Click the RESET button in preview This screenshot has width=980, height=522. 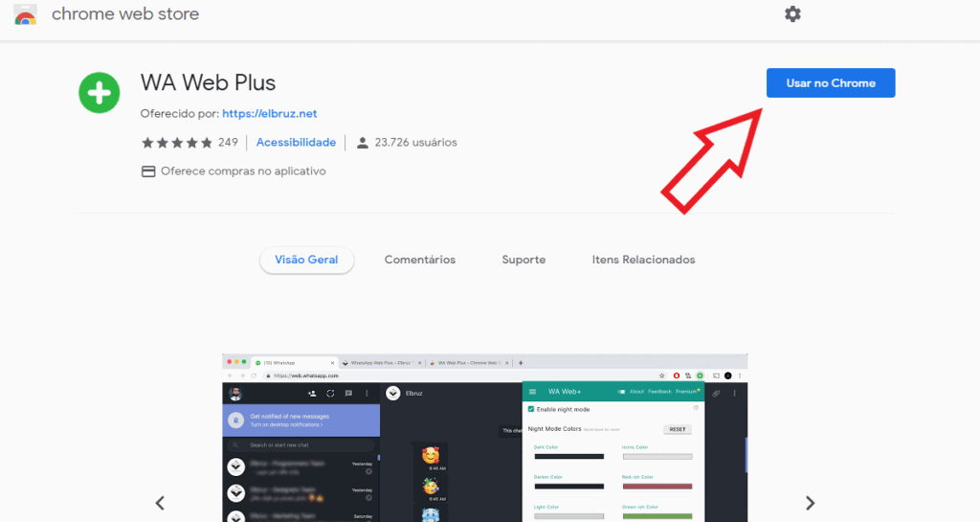pyautogui.click(x=678, y=429)
